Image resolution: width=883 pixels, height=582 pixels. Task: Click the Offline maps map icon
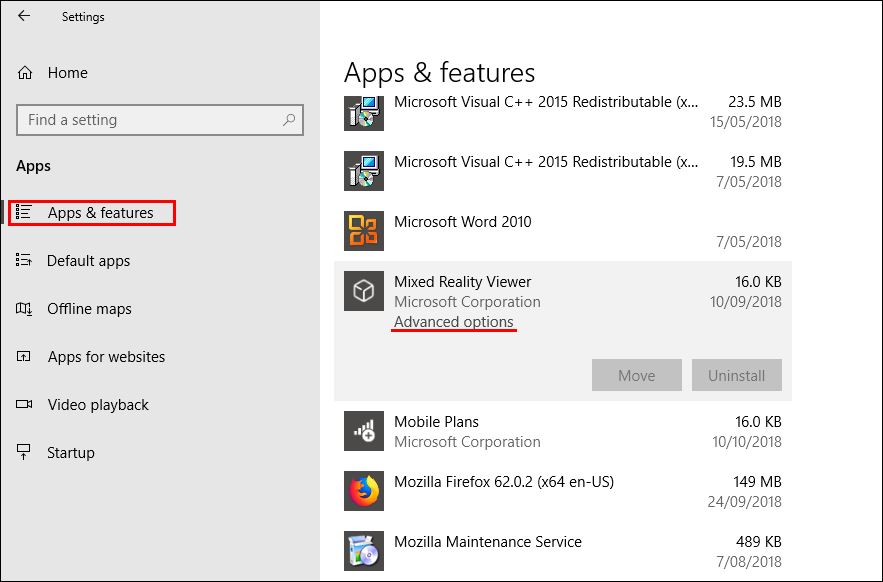24,308
